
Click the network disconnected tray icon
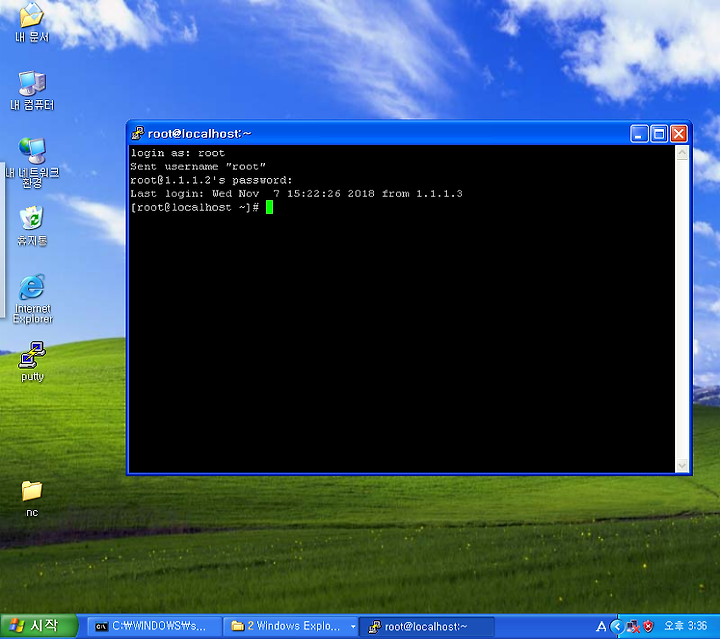coord(633,626)
